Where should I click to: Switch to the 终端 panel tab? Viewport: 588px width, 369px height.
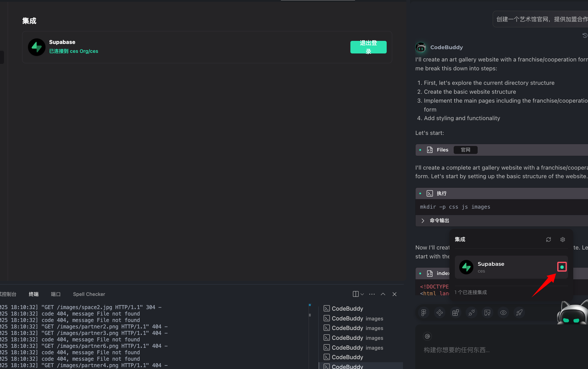pos(34,294)
